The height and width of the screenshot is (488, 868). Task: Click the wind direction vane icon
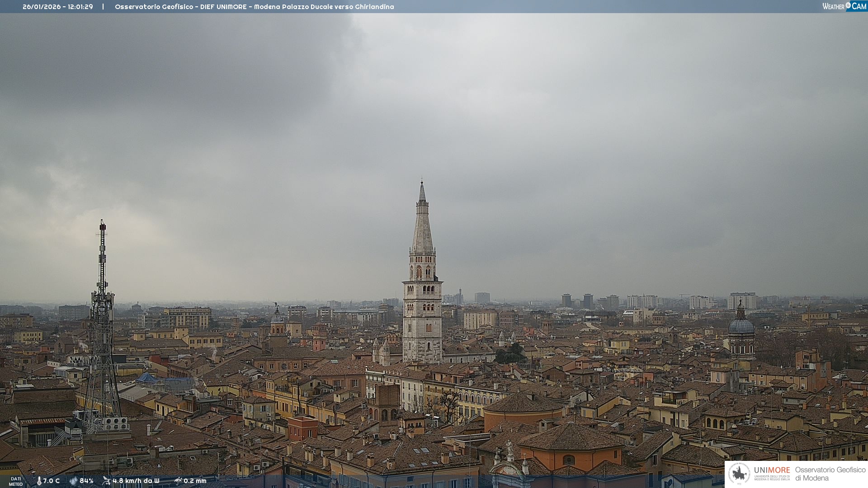[106, 481]
